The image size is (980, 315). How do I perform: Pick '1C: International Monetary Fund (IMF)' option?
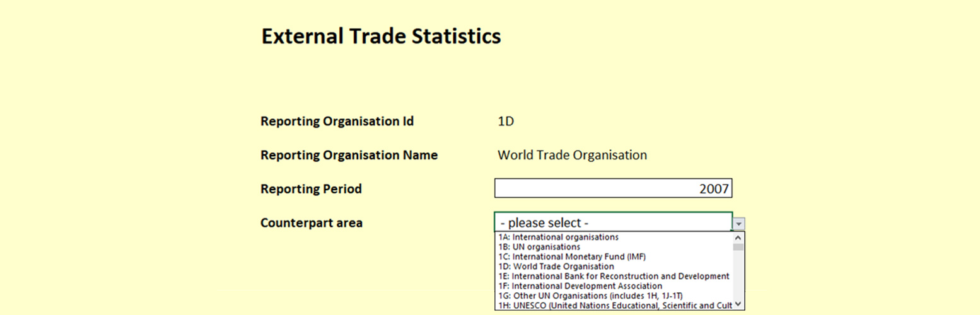pos(572,257)
